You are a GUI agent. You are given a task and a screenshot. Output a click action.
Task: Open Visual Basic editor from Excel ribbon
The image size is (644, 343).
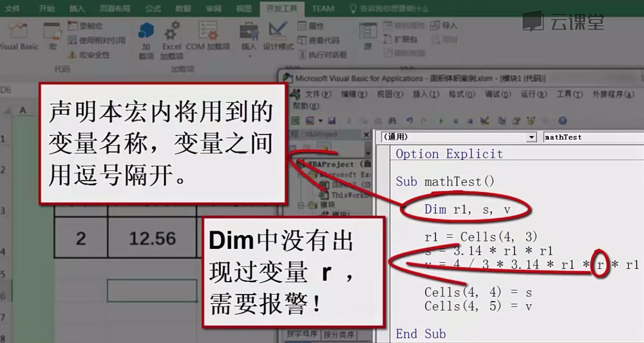[x=18, y=37]
